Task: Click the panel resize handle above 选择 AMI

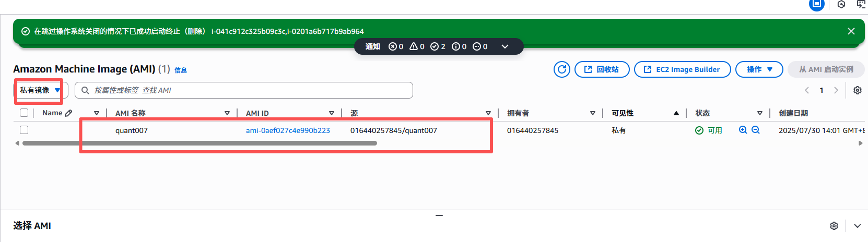Action: [439, 215]
